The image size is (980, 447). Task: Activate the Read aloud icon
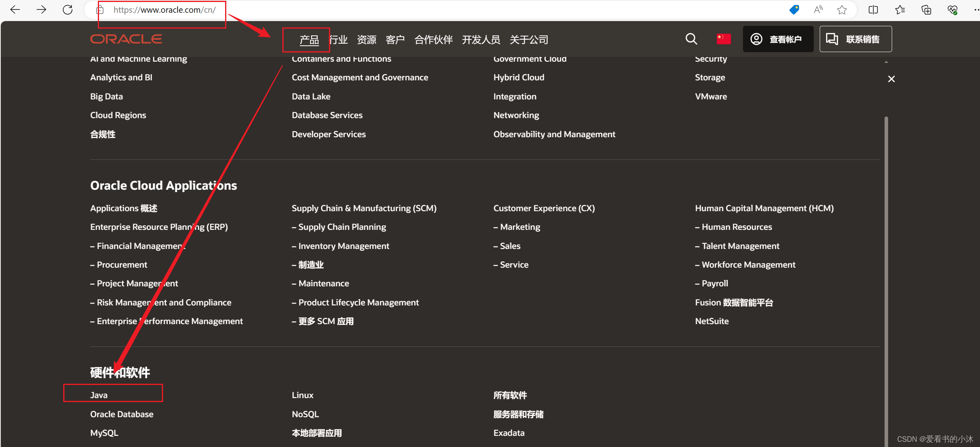click(818, 10)
